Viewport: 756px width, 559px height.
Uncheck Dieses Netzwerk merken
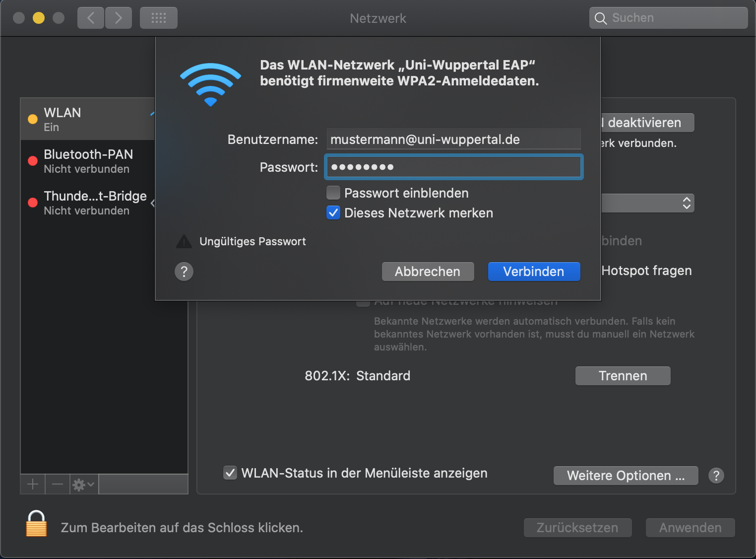(333, 213)
